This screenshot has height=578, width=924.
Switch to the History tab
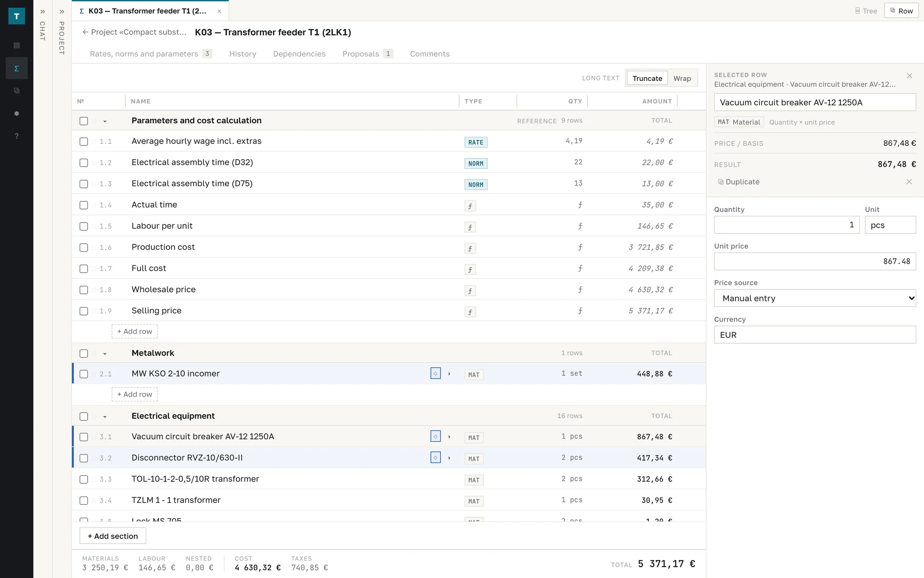tap(243, 54)
